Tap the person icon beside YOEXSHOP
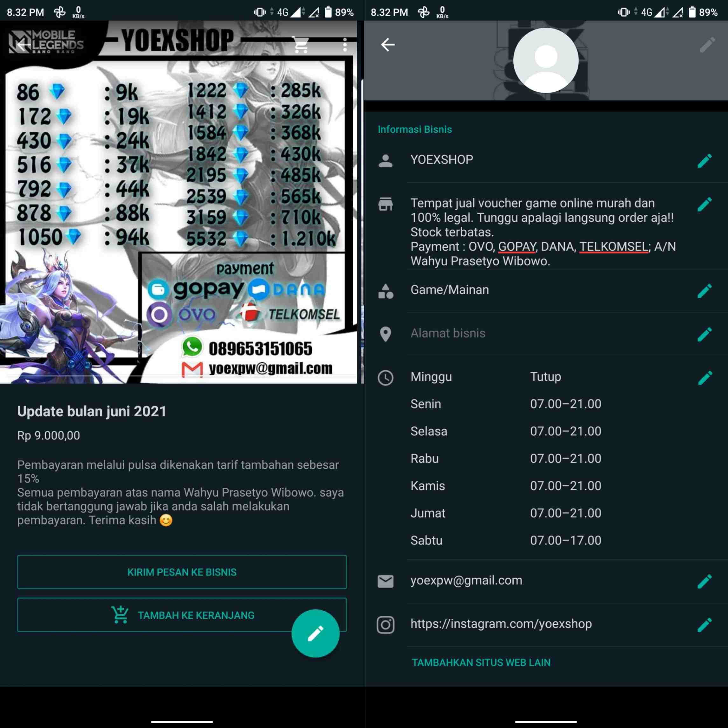The width and height of the screenshot is (728, 728). point(385,161)
